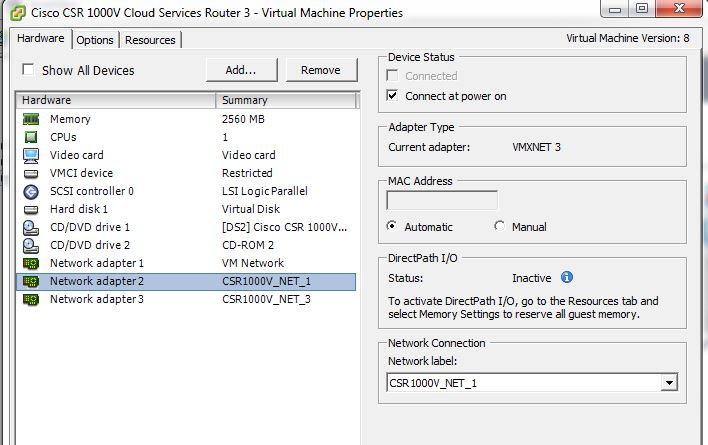Minimize the Virtual Machine Properties window
This screenshot has width=708, height=445.
click(x=615, y=8)
